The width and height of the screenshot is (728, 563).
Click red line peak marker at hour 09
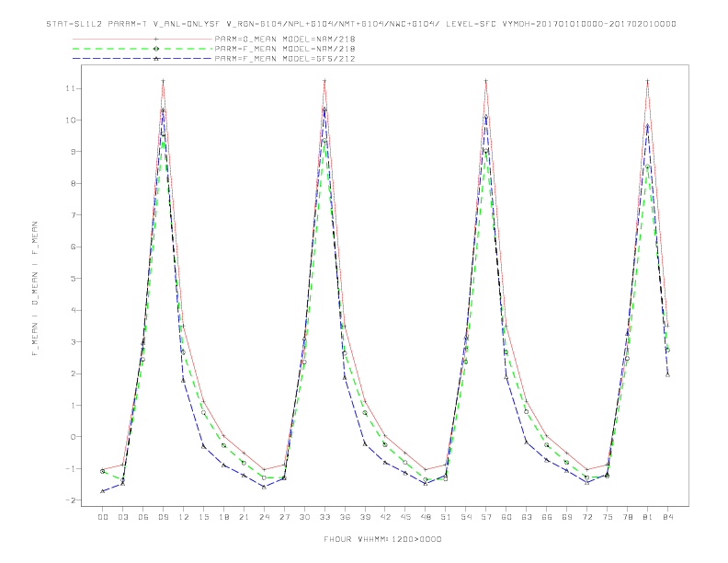pyautogui.click(x=163, y=81)
